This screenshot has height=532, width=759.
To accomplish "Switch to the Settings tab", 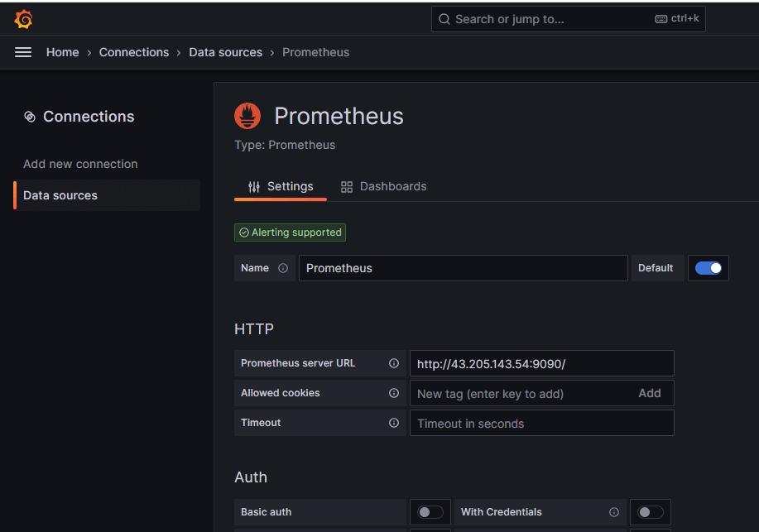I will (x=281, y=187).
